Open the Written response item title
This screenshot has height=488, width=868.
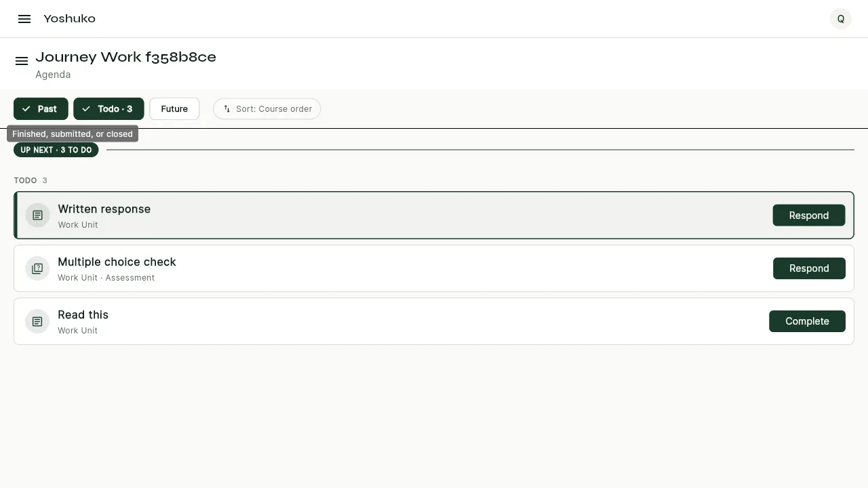coord(104,209)
